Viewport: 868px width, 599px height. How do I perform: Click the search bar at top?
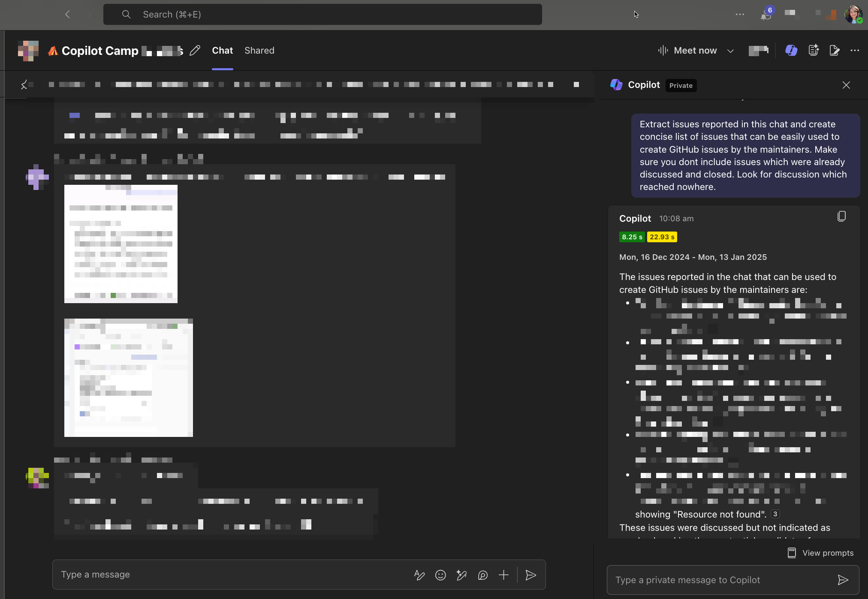click(x=322, y=14)
